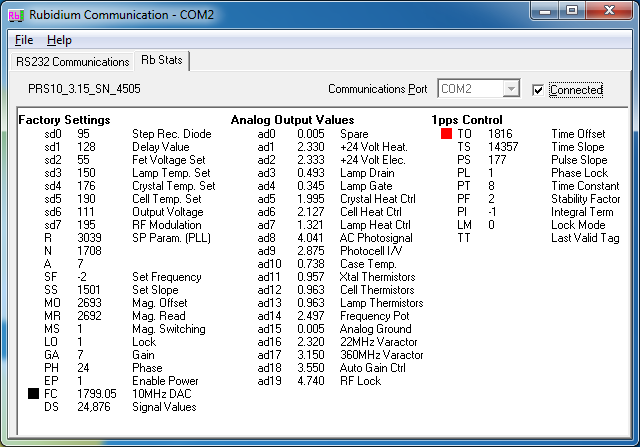This screenshot has height=447, width=640.
Task: Click the +24 Volt Elec. label
Action: click(x=373, y=160)
